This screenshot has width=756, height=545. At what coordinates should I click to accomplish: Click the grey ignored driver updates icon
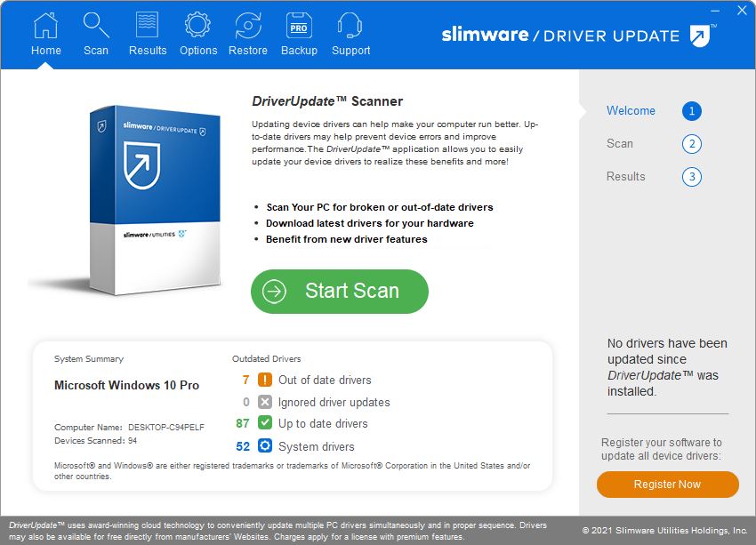[265, 402]
